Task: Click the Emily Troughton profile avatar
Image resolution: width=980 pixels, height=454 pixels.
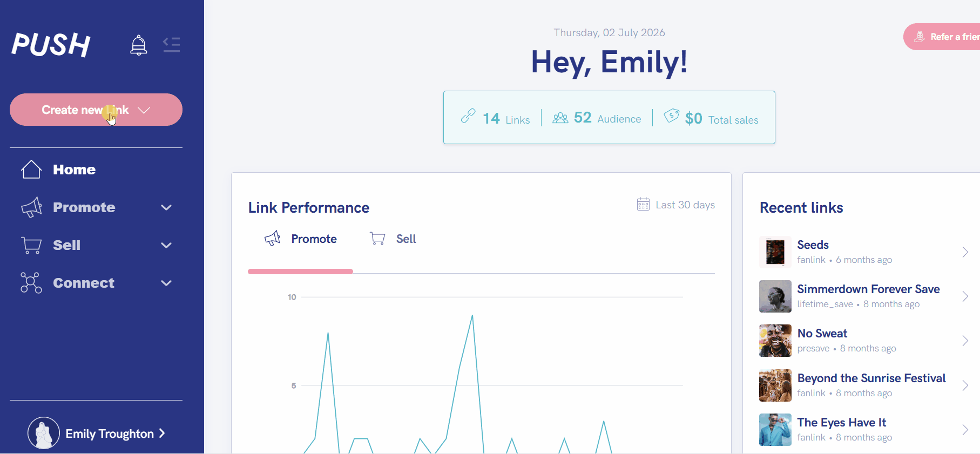Action: [44, 433]
